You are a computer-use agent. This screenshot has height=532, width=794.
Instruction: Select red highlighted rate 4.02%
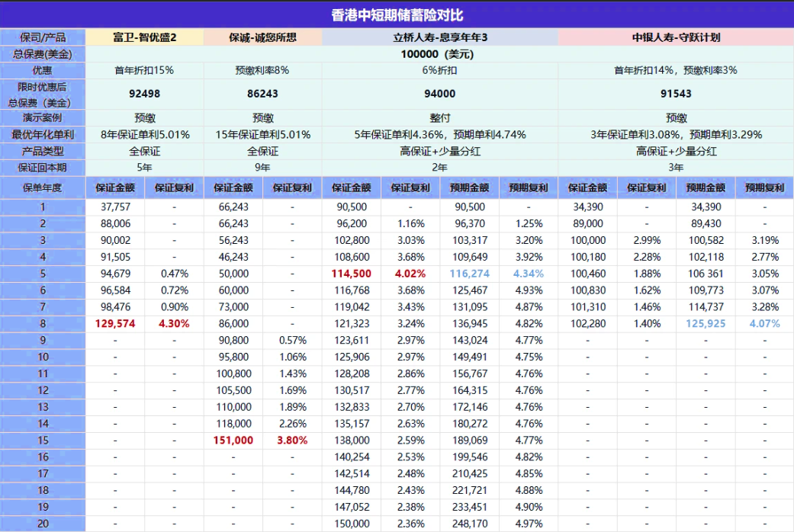click(x=410, y=274)
